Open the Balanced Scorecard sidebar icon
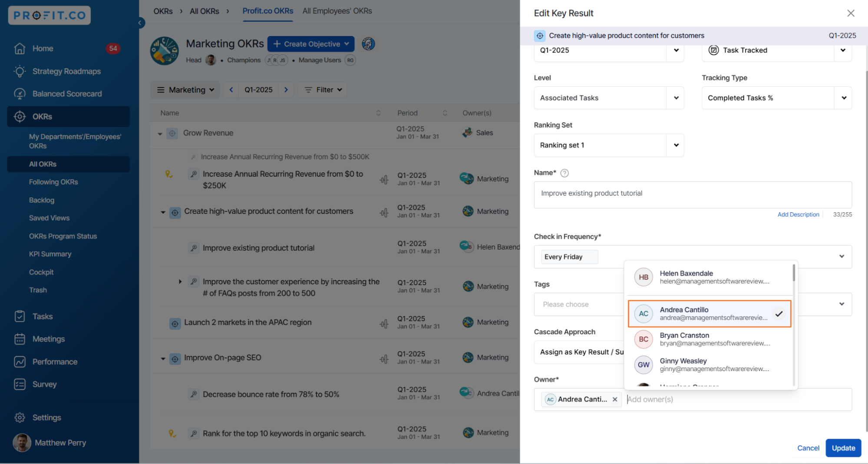 (x=20, y=94)
